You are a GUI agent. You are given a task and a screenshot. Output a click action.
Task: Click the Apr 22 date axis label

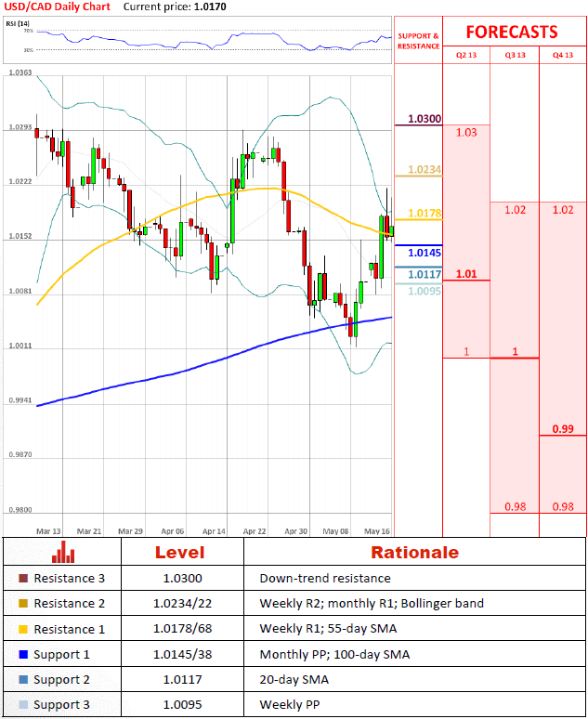(x=255, y=531)
